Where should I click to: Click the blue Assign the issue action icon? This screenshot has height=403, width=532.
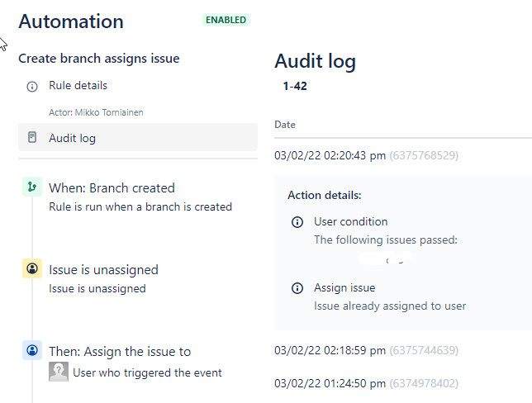32,351
